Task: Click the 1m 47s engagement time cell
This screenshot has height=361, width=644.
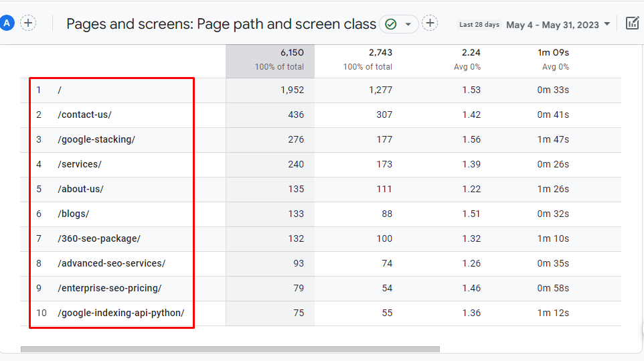Action: tap(553, 139)
